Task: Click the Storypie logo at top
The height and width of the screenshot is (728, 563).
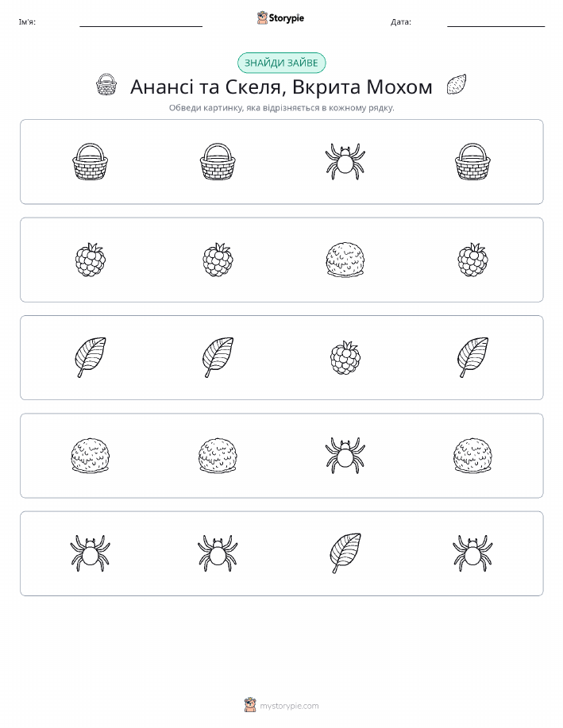Action: click(280, 18)
